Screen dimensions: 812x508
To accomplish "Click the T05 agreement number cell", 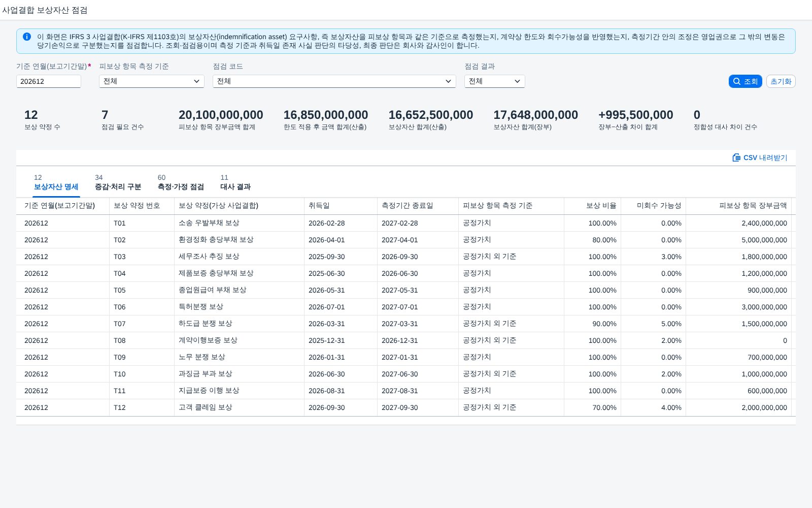I will tap(142, 290).
